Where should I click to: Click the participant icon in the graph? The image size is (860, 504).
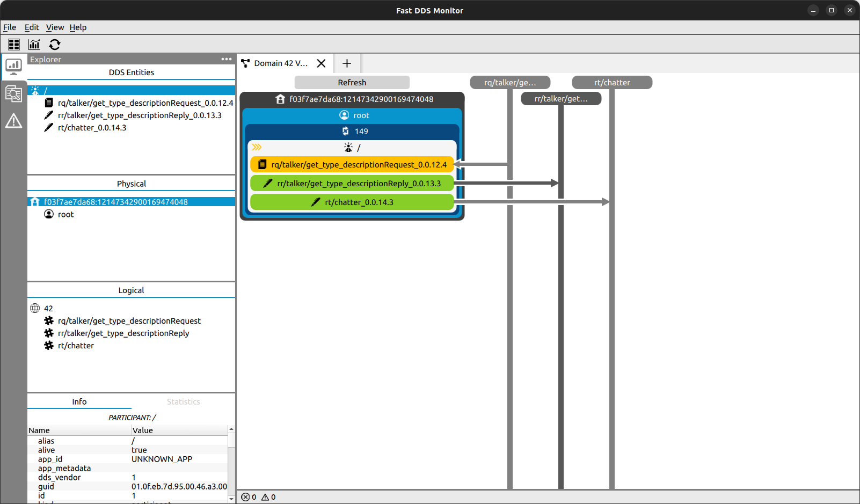348,147
